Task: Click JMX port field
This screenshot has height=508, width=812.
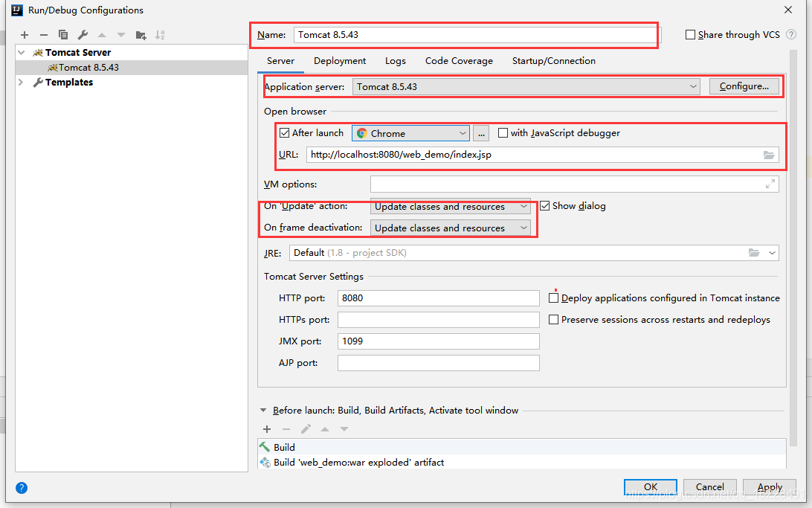Action: 438,341
